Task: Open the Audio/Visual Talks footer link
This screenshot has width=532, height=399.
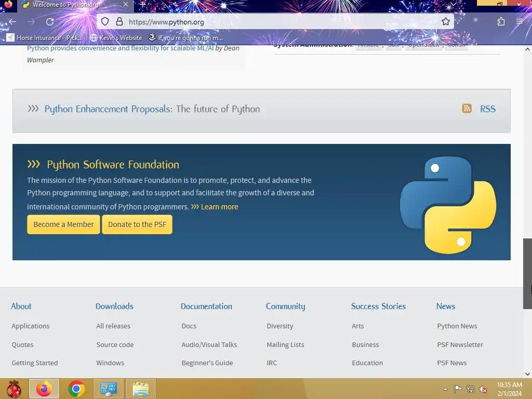Action: coord(209,345)
